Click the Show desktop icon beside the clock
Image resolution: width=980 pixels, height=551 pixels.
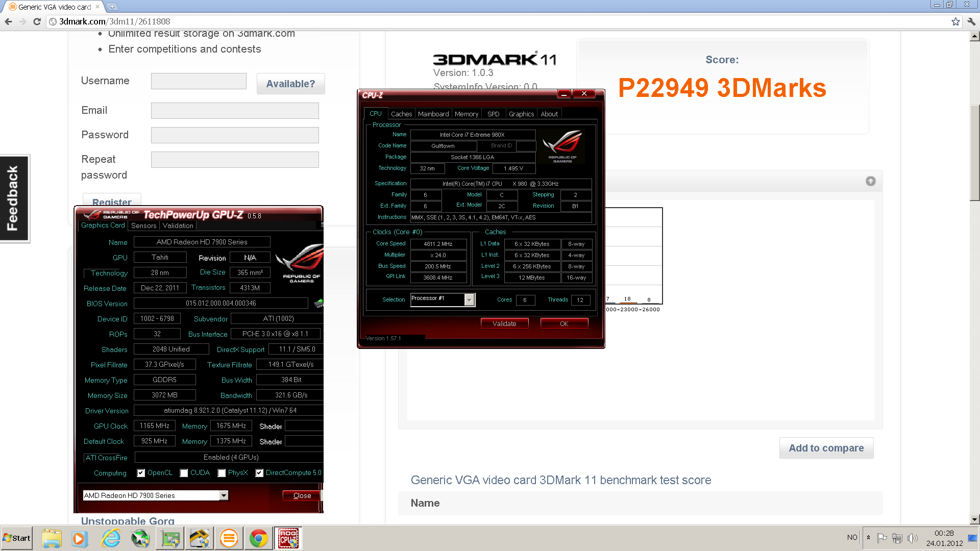pyautogui.click(x=972, y=538)
